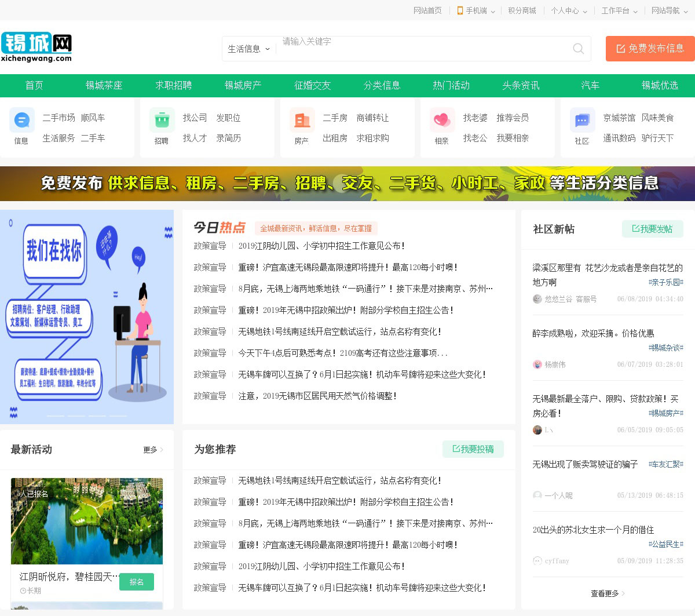Click the orange 免费发布信息 button
This screenshot has width=695, height=616.
(650, 49)
